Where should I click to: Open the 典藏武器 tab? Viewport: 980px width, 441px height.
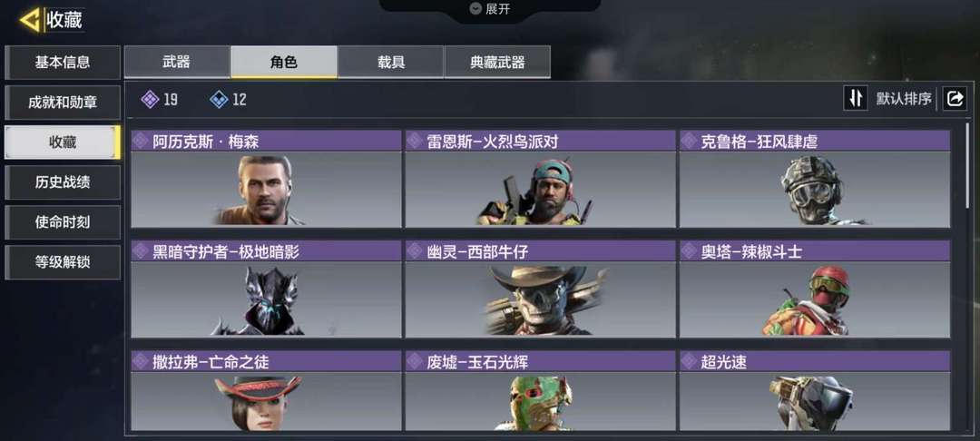click(497, 62)
